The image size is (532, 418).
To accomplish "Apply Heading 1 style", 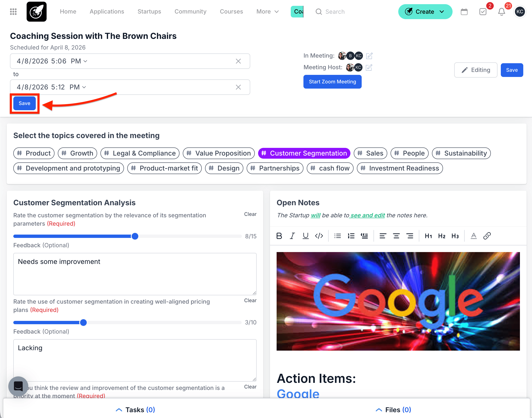I will (428, 236).
